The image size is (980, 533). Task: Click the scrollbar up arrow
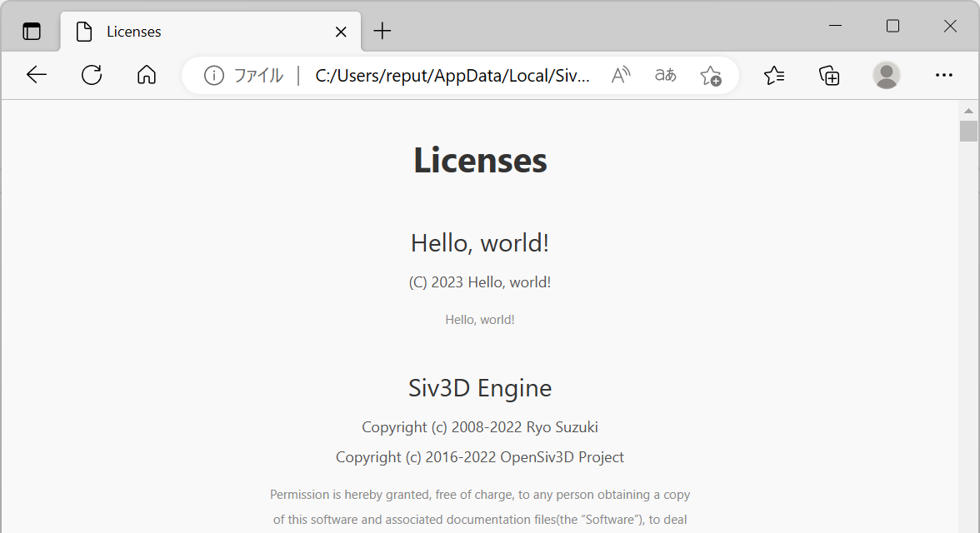point(968,111)
